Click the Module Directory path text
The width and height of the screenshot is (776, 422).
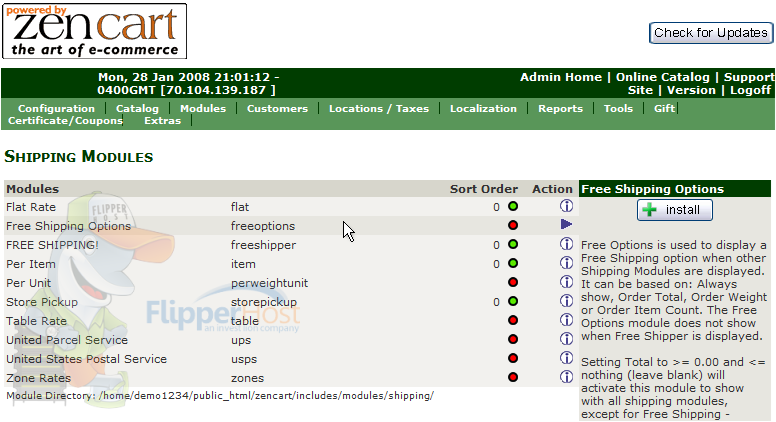point(220,396)
